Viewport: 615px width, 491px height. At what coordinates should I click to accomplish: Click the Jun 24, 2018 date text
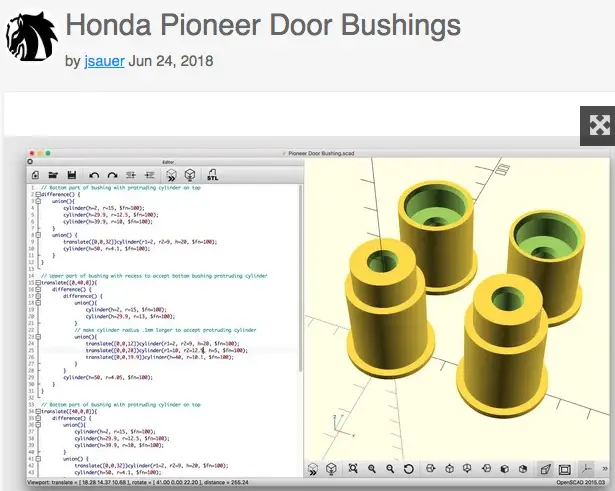[x=171, y=61]
